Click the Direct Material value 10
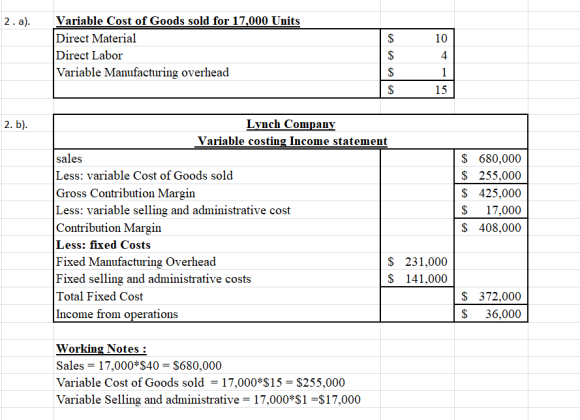 tap(441, 38)
